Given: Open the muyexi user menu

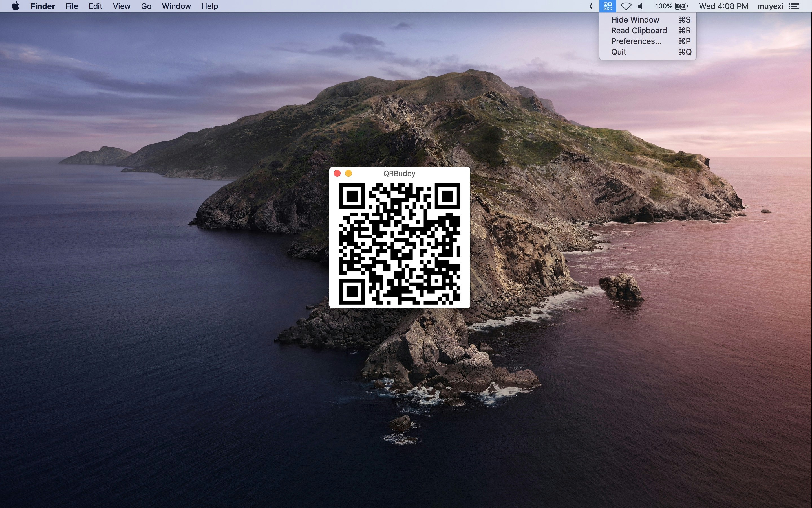Looking at the screenshot, I should 770,6.
